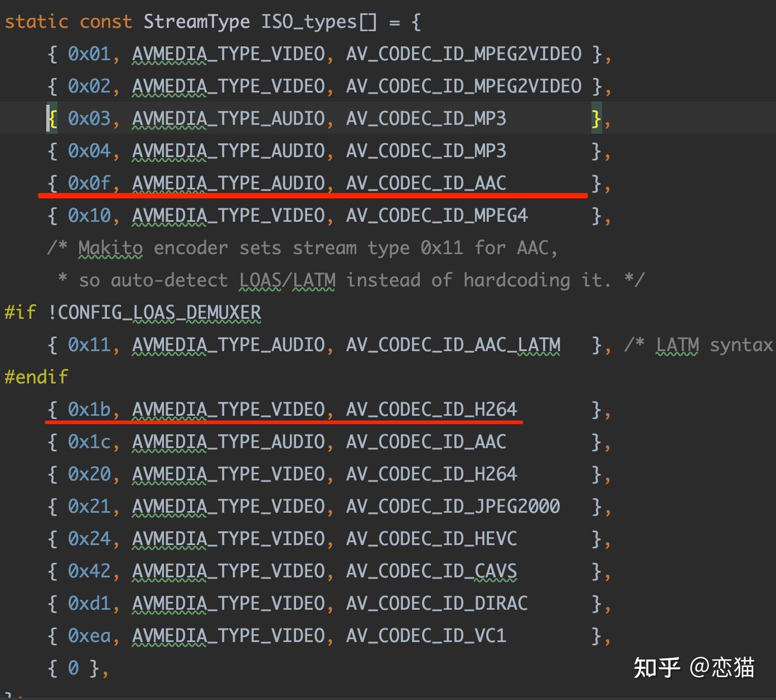The image size is (776, 700).
Task: Select the ISO_types array name
Action: pyautogui.click(x=311, y=21)
